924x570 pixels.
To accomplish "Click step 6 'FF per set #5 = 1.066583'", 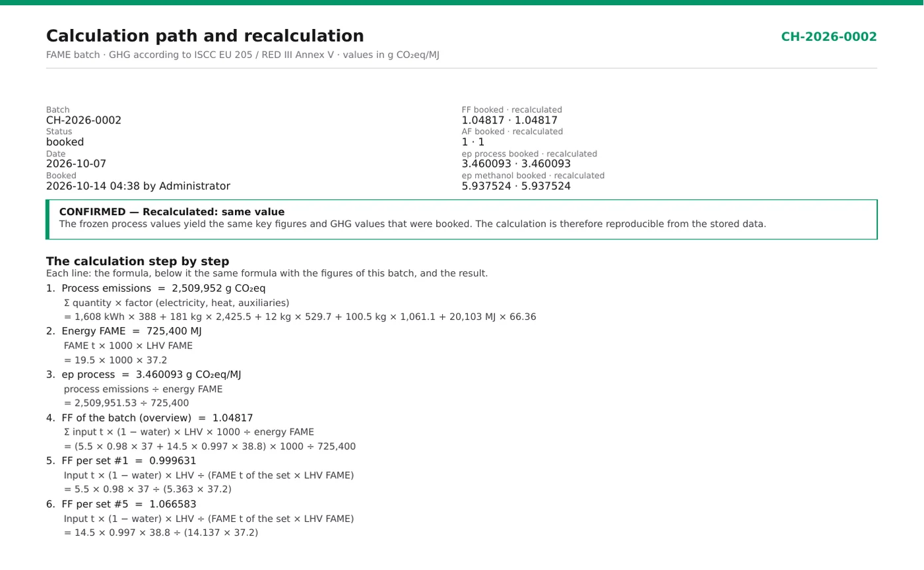I will click(x=121, y=505).
